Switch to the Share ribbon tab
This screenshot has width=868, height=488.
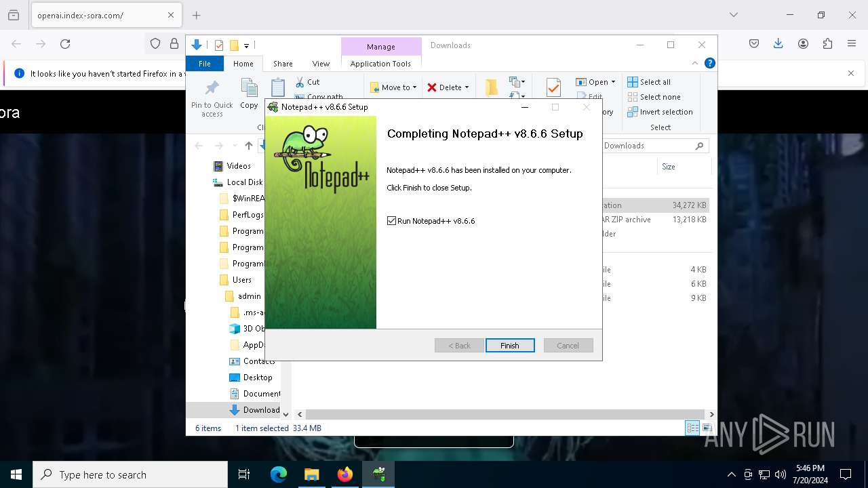pos(283,64)
